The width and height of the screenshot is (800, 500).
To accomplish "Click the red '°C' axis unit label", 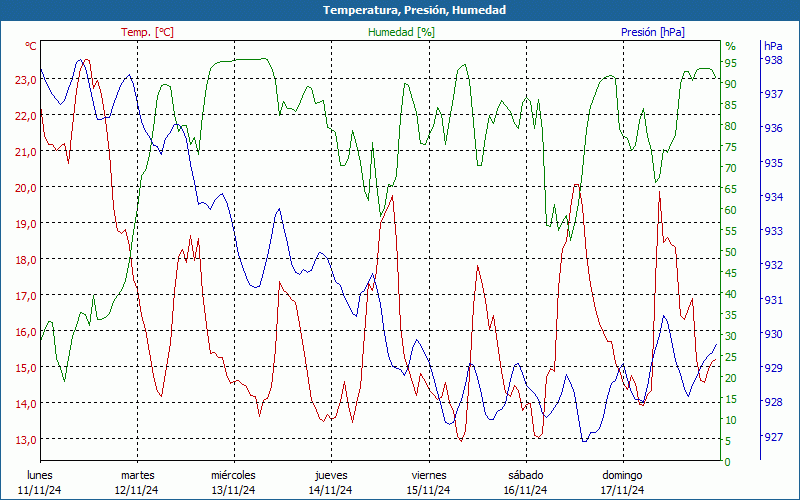I will pos(31,46).
